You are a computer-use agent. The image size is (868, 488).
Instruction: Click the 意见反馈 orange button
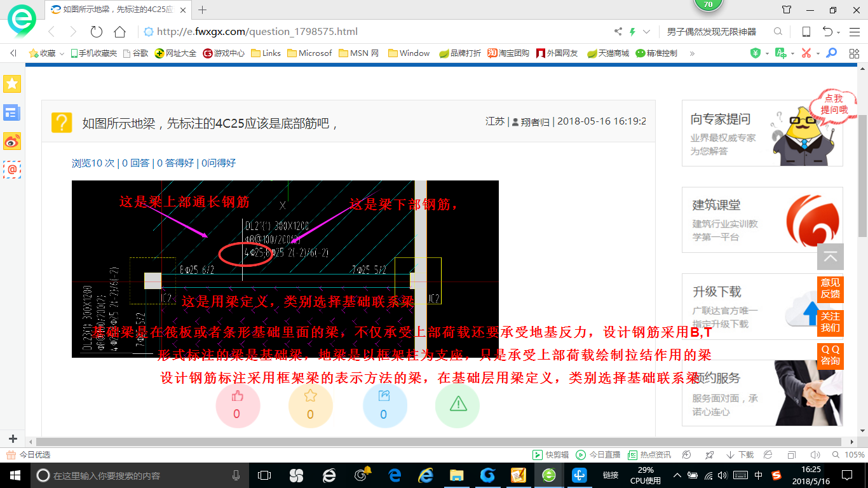(x=830, y=288)
